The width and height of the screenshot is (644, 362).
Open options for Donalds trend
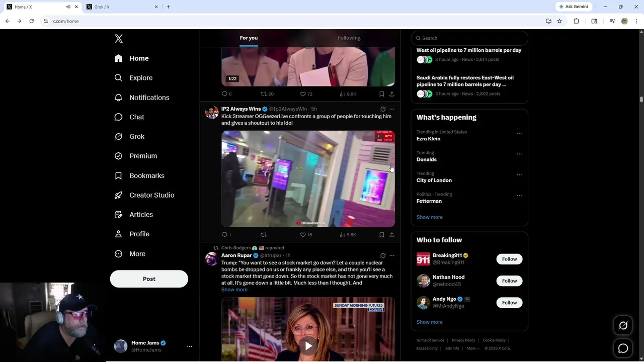click(519, 154)
